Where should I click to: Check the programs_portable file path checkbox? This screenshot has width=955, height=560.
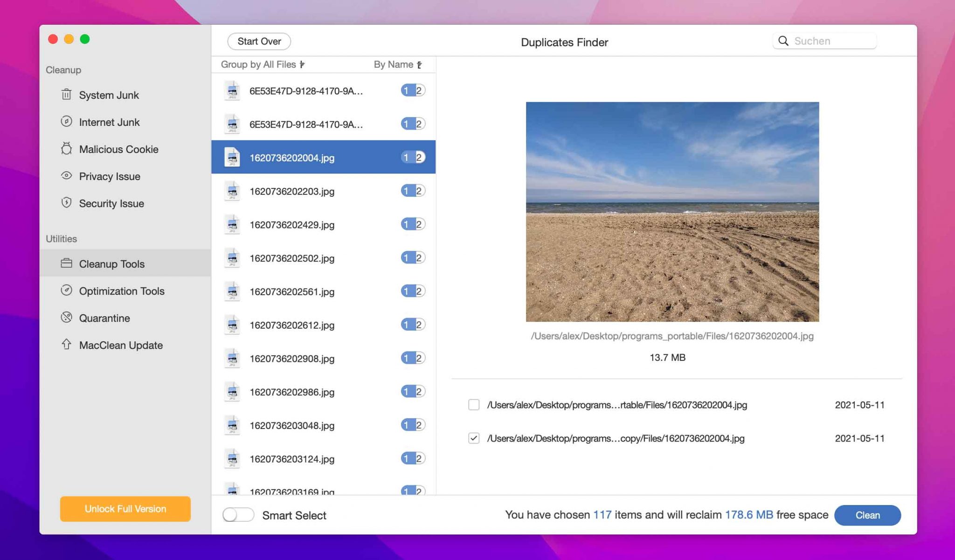point(474,405)
